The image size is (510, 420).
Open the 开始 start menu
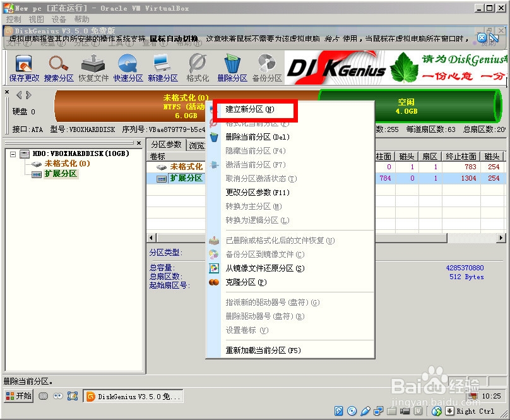(19, 396)
